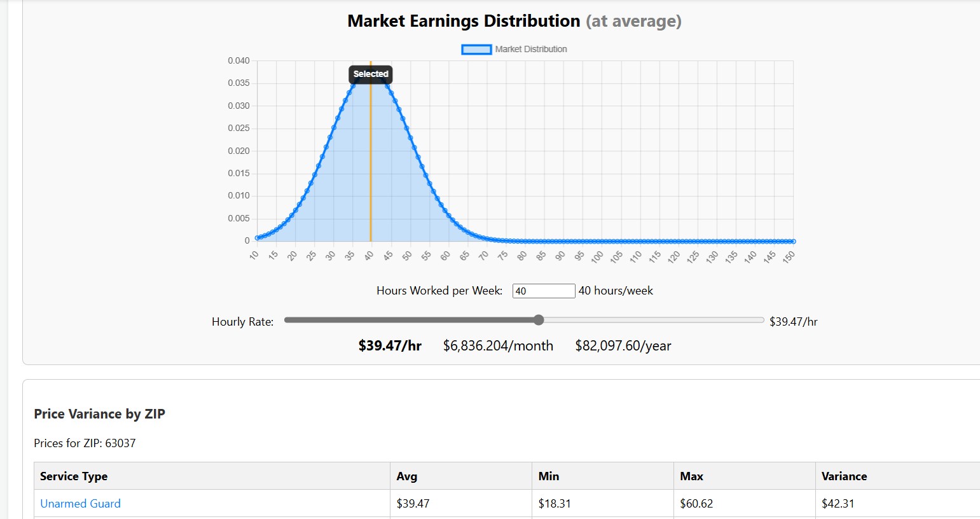Click the Hours Worked per Week input
The width and height of the screenshot is (980, 519).
pos(543,291)
